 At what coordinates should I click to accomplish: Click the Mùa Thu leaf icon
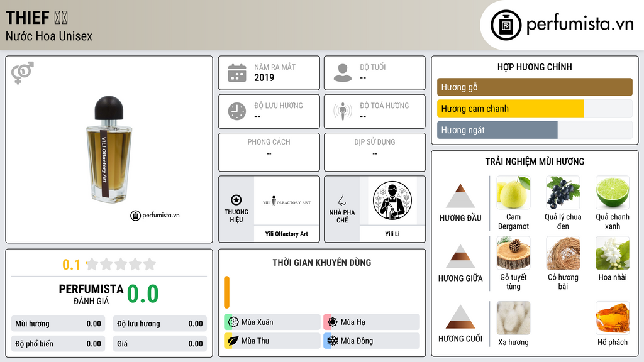tap(233, 341)
